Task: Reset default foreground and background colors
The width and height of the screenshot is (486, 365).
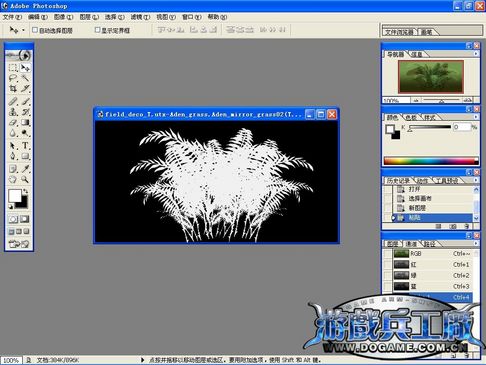Action: [10, 207]
